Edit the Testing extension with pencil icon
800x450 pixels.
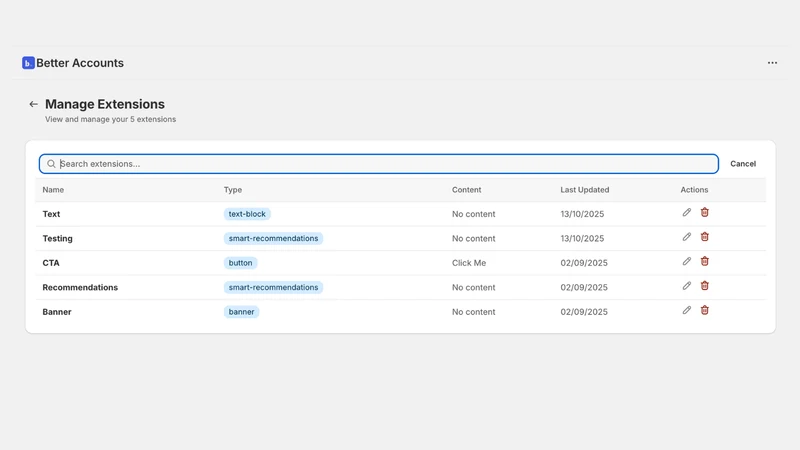point(687,237)
